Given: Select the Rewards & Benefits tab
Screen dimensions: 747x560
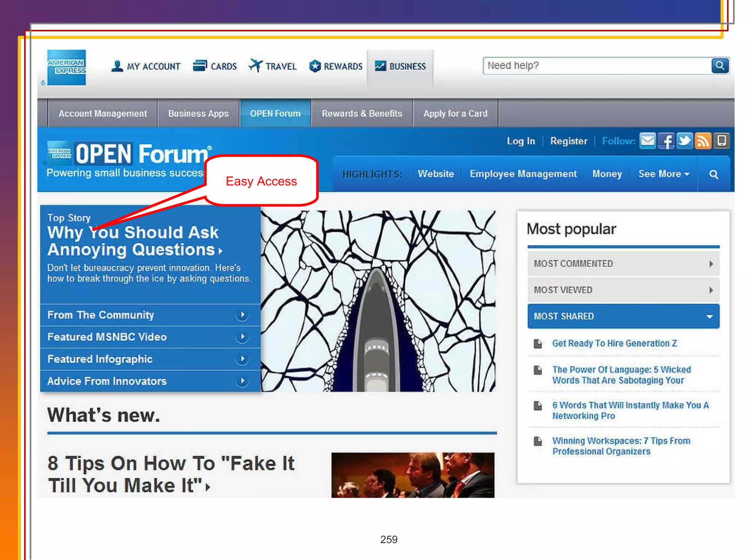Looking at the screenshot, I should 362,113.
